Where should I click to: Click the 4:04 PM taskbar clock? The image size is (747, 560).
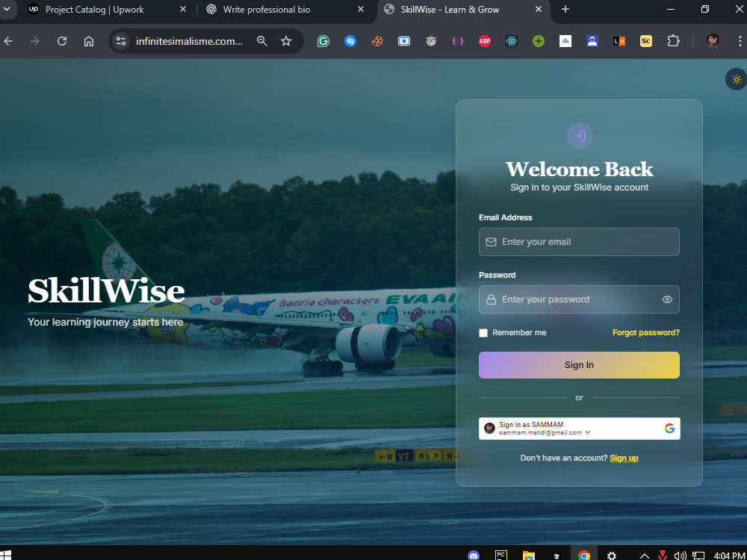729,556
